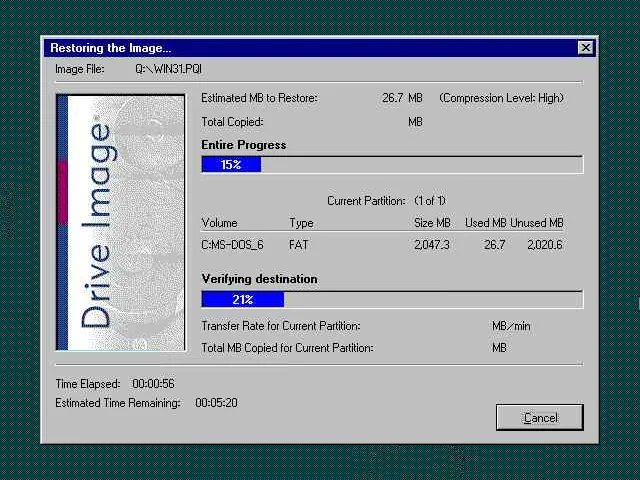This screenshot has height=480, width=640.
Task: Click the "FAT" type cell
Action: [x=298, y=245]
